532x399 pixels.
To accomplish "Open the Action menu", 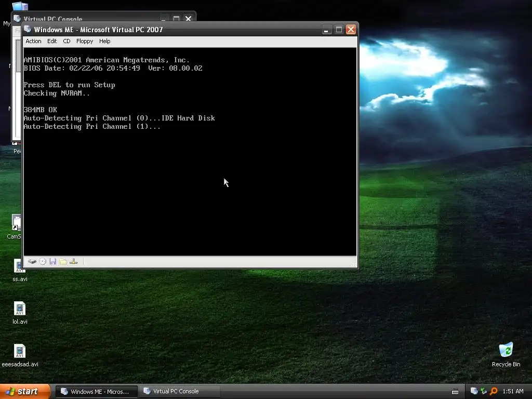I will (x=33, y=41).
